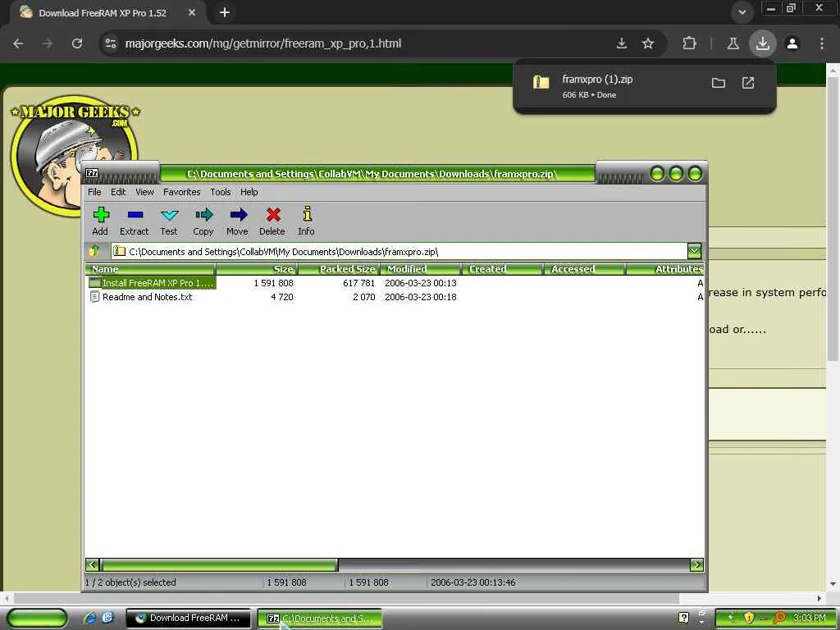Image resolution: width=840 pixels, height=630 pixels.
Task: Click the taskbar clock showing 3:03 PM
Action: [x=810, y=618]
